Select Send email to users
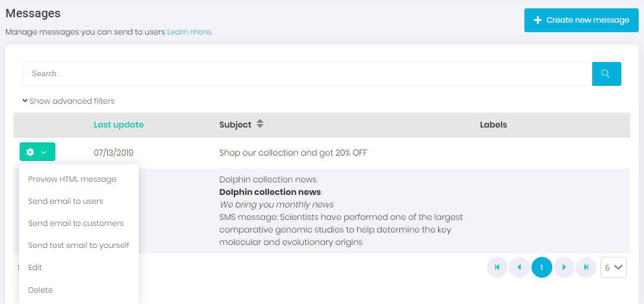The image size is (644, 304). point(65,201)
